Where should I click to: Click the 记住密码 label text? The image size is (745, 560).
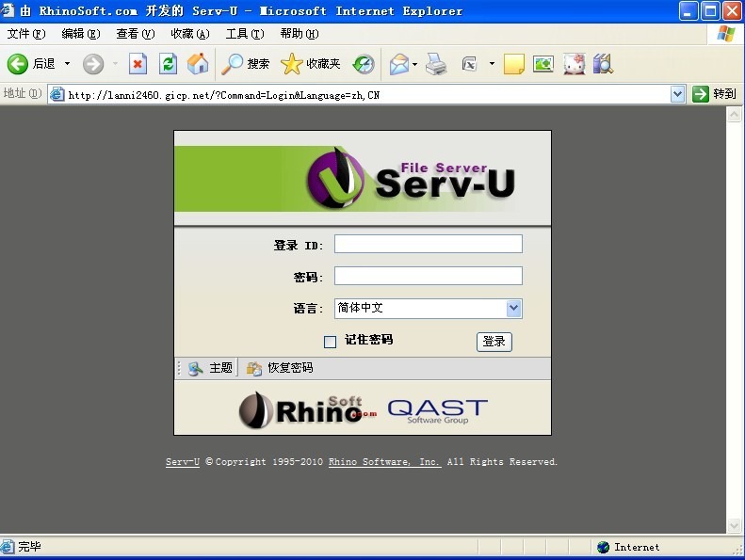point(368,340)
